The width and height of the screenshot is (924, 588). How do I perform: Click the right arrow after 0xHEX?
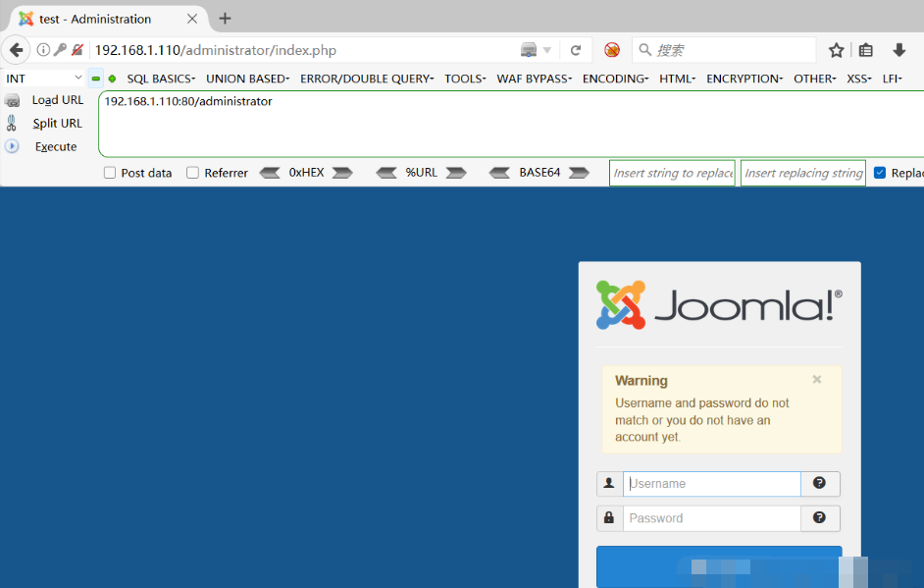coord(342,173)
